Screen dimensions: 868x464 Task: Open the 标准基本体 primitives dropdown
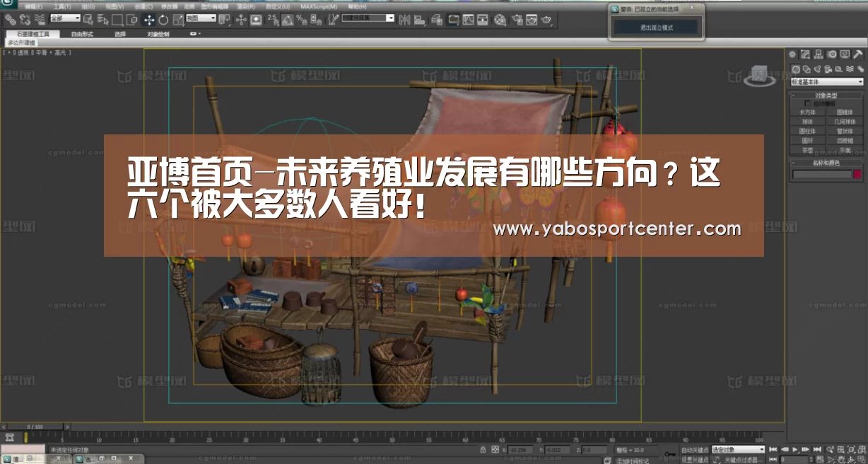[827, 82]
